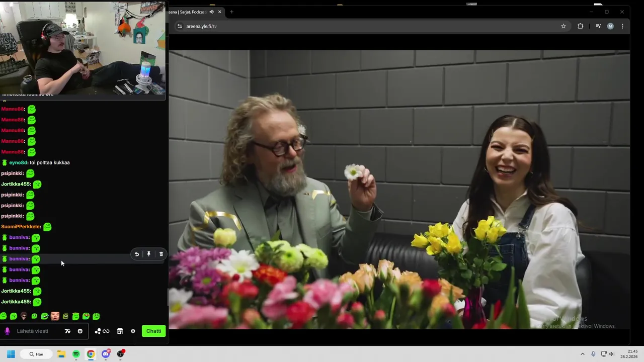
Task: View site information icon in address bar
Action: point(179,26)
